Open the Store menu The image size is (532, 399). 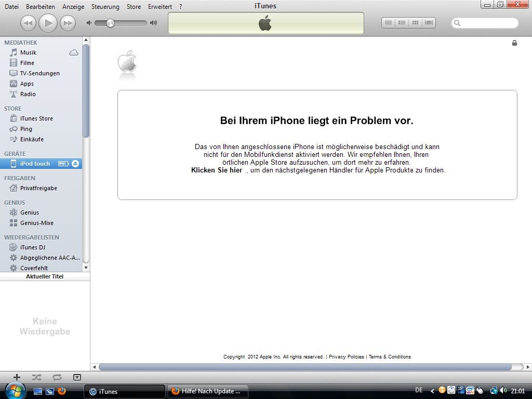[134, 7]
